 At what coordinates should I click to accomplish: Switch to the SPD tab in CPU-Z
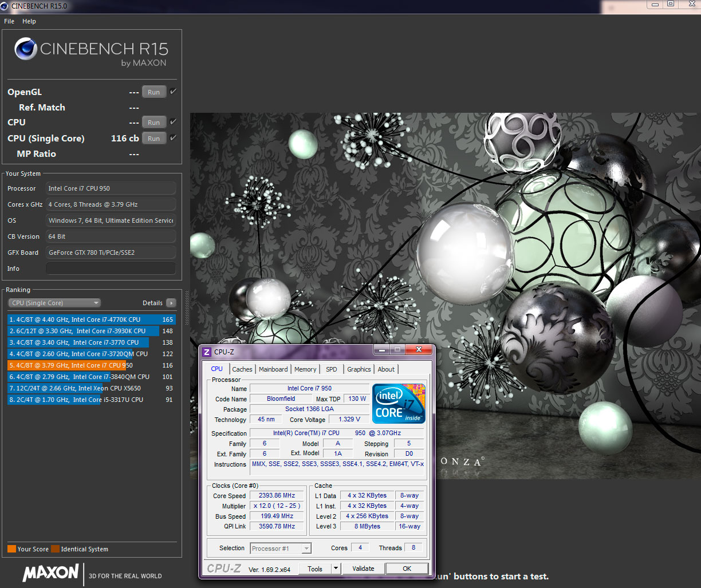tap(332, 369)
